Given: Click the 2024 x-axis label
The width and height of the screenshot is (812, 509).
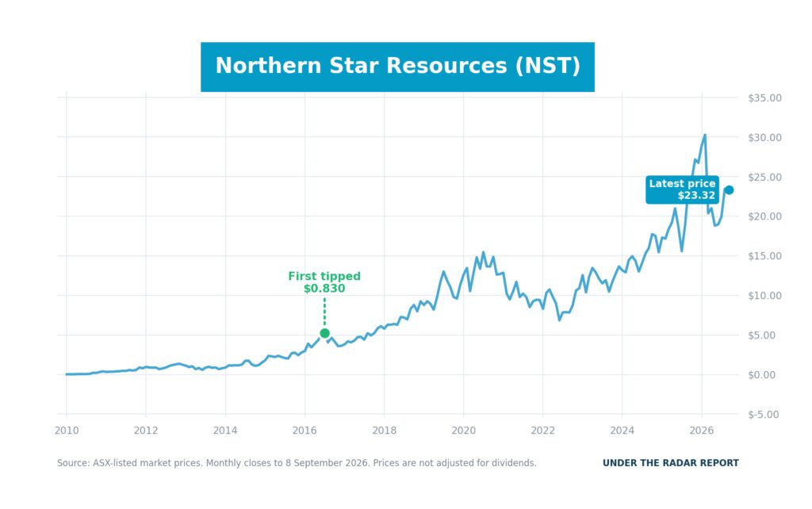Looking at the screenshot, I should 622,431.
